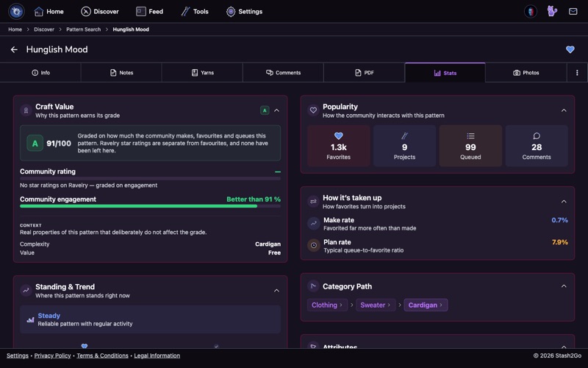Click the swap arrows icon beside How it's taken up
The height and width of the screenshot is (368, 588).
(313, 202)
